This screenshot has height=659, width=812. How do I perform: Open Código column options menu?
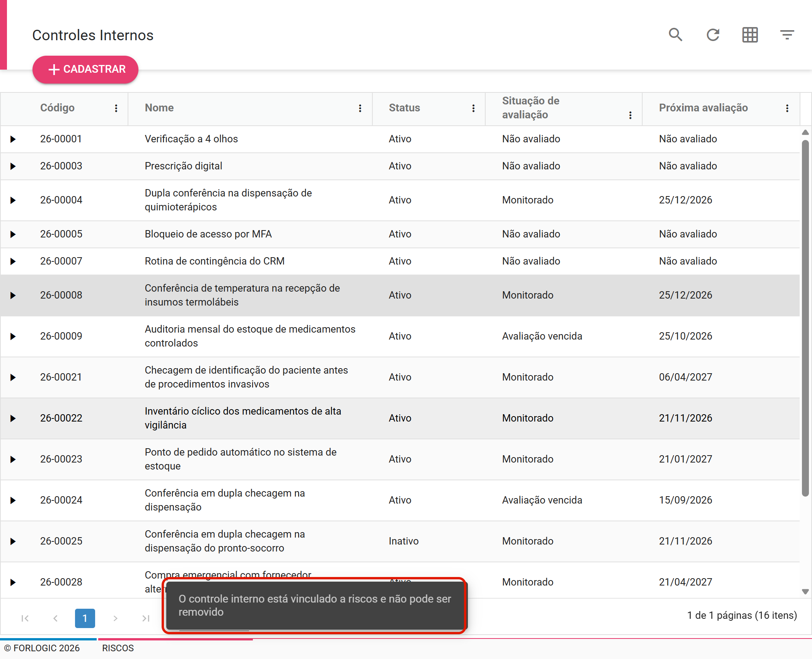coord(116,108)
